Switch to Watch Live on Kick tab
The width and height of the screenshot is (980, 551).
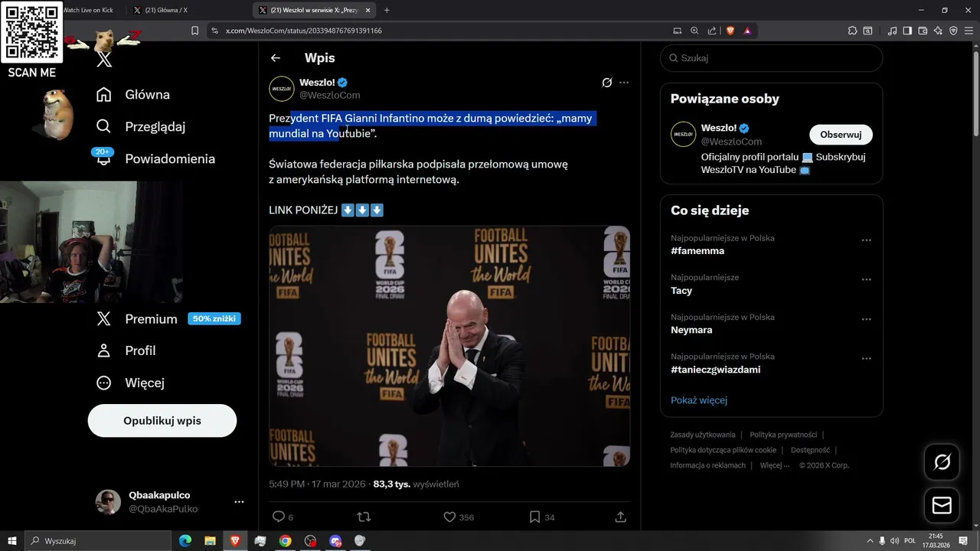point(87,10)
